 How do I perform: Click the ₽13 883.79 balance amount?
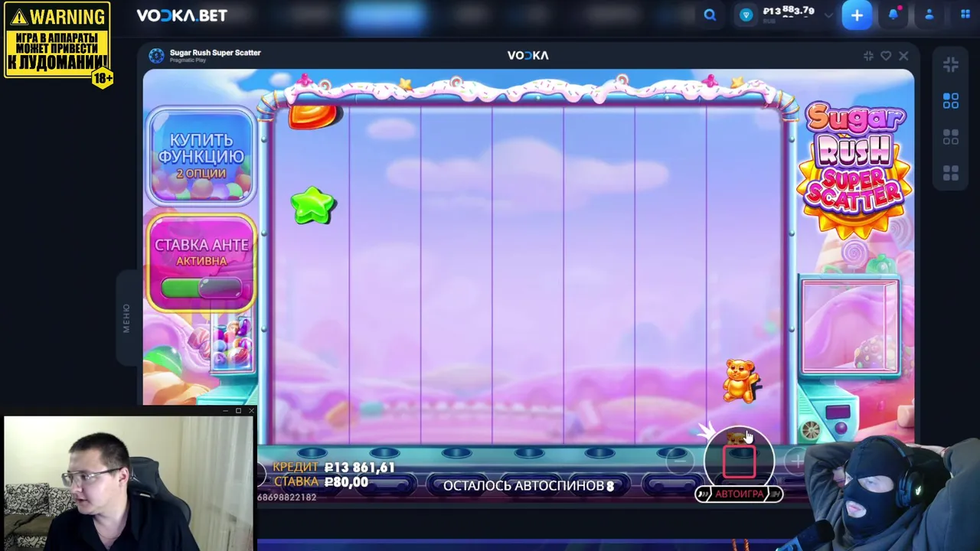pyautogui.click(x=789, y=11)
